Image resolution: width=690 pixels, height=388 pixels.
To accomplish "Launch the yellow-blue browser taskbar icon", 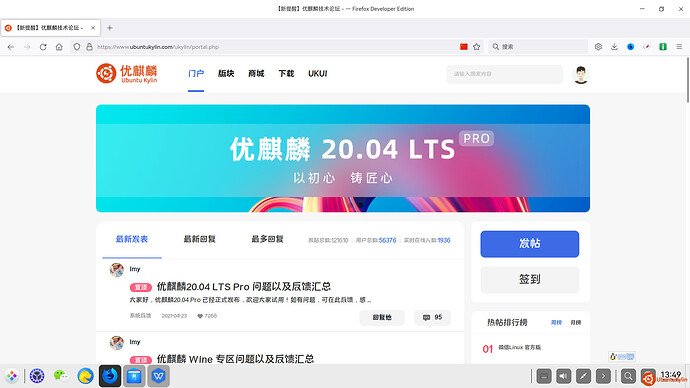I will (85, 376).
